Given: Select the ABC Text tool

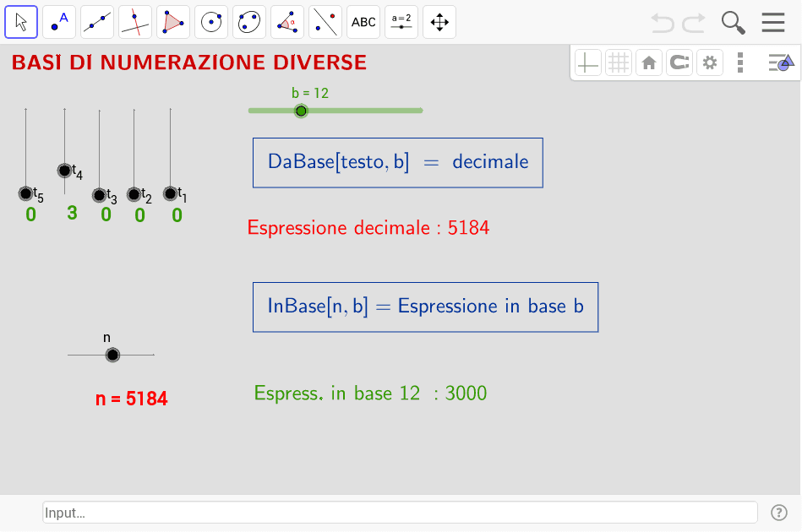Looking at the screenshot, I should click(x=363, y=22).
